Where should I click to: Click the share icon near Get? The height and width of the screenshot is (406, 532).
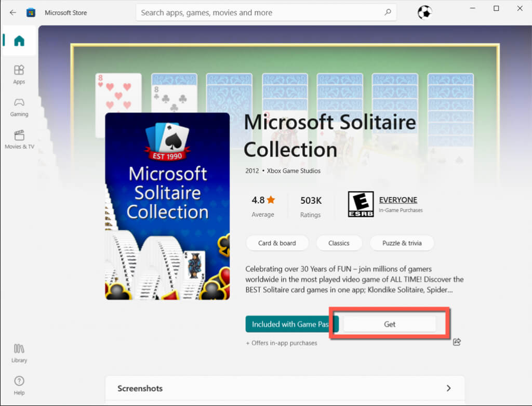457,342
